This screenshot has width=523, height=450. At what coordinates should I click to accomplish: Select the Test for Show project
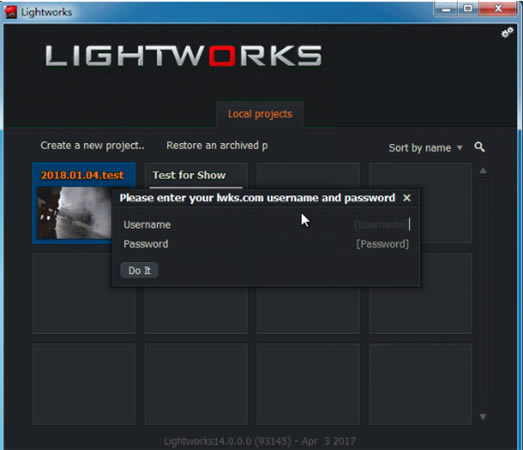pos(189,175)
